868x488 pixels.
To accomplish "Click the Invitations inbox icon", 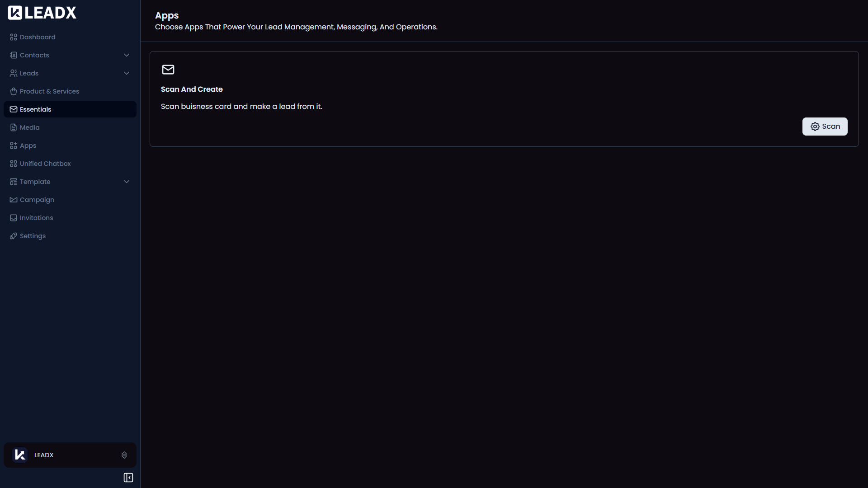I will pos(14,218).
